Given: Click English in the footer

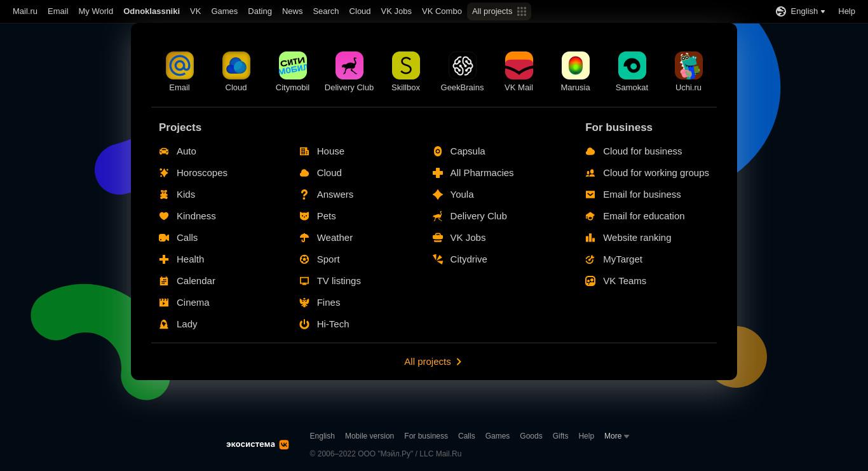Looking at the screenshot, I should (x=322, y=436).
